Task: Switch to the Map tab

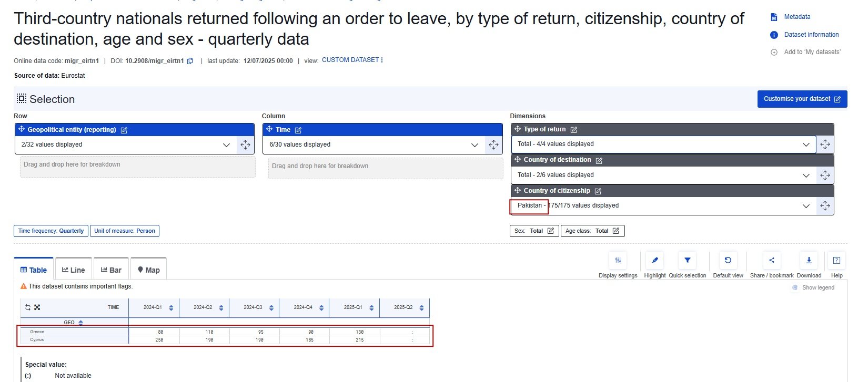Action: [x=149, y=270]
